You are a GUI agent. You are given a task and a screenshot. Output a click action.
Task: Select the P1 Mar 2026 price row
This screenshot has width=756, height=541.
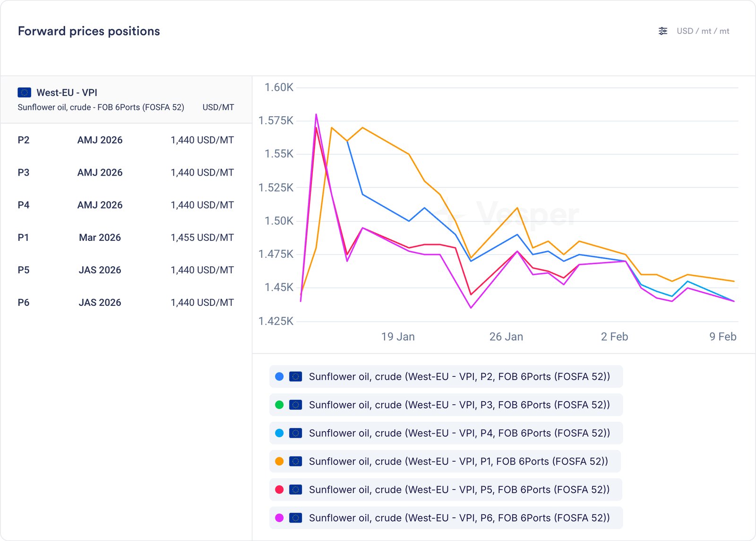pos(126,237)
